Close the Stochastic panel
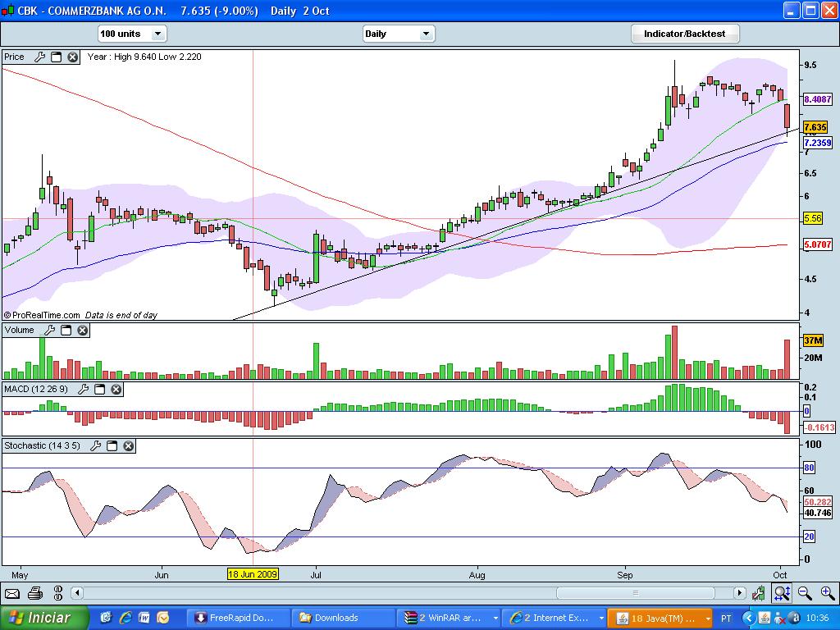 pos(129,445)
